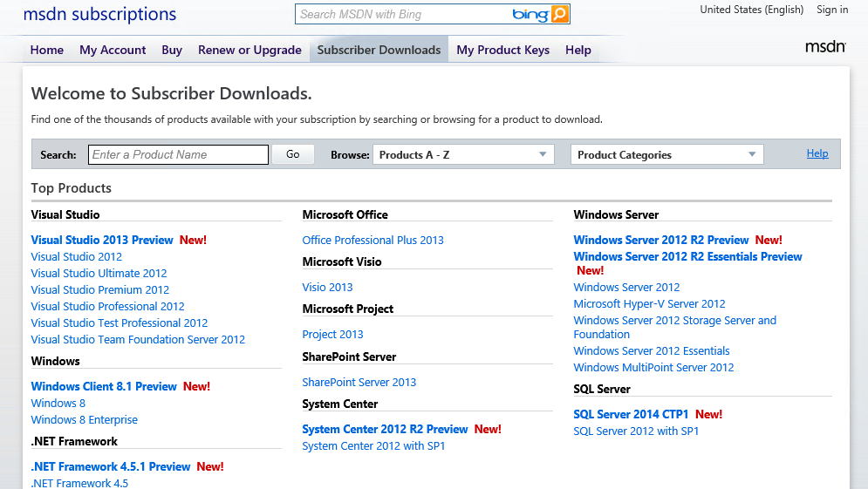Click the Go search button
Screen dimensions: 868x489
293,154
